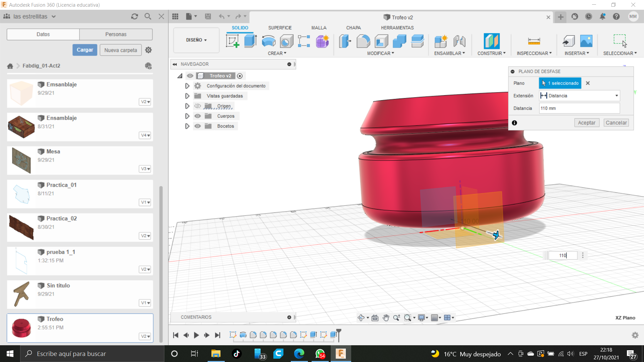
Task: Switch to the Personas tab
Action: coord(116,34)
